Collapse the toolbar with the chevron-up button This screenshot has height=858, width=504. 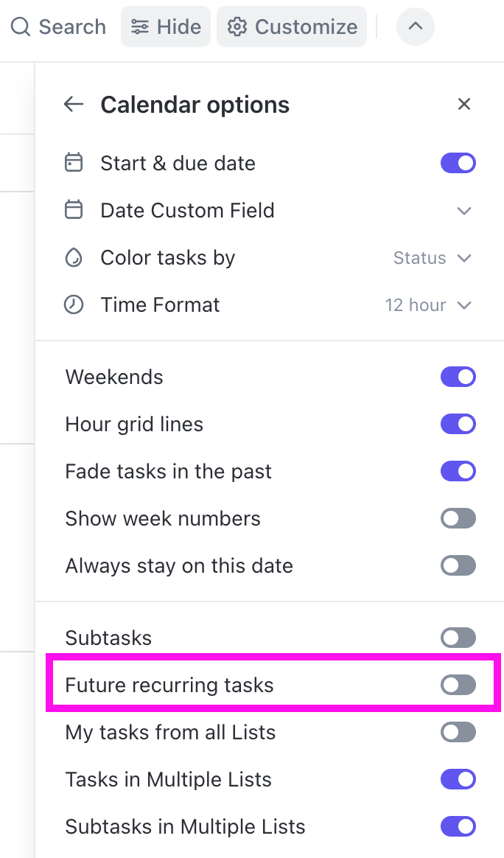point(416,27)
